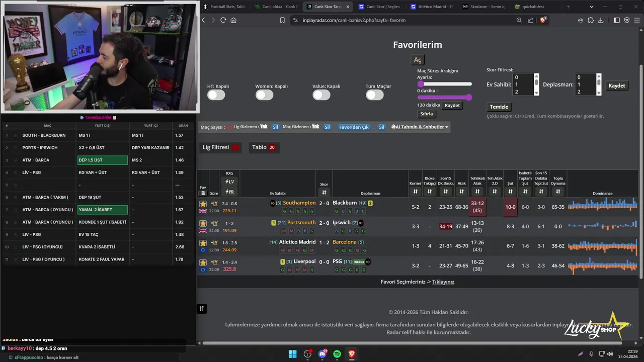The image size is (644, 362).
Task: Click the microphone tray icon
Action: pos(591,354)
